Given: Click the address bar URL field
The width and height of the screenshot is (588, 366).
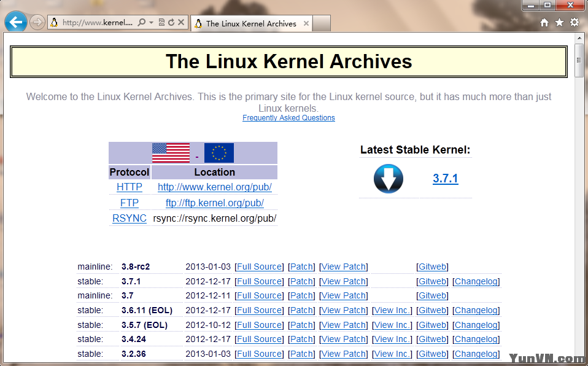Looking at the screenshot, I should click(98, 23).
